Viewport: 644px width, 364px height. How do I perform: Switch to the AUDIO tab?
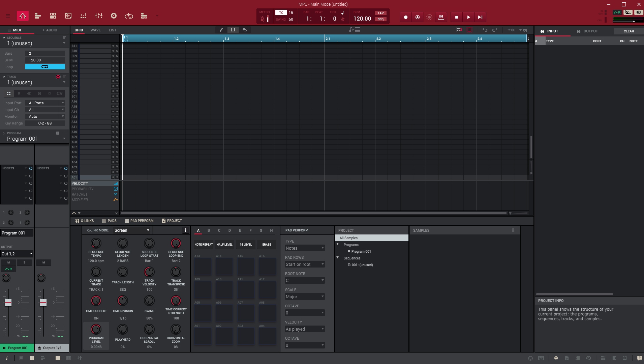pyautogui.click(x=49, y=30)
